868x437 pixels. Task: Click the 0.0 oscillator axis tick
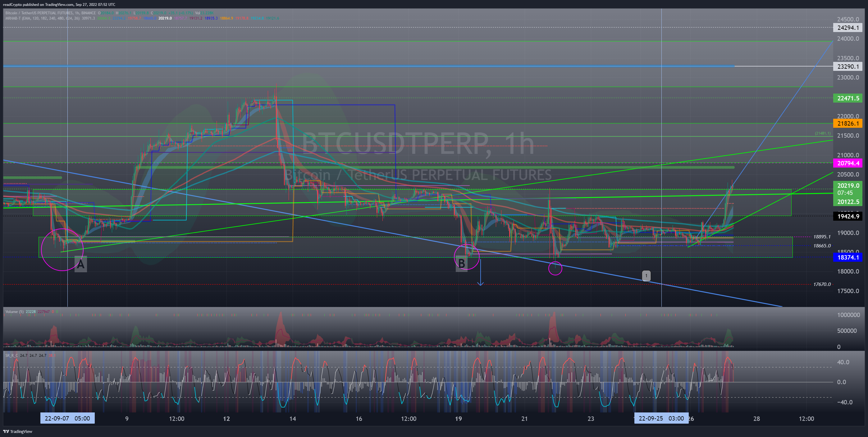coord(841,382)
